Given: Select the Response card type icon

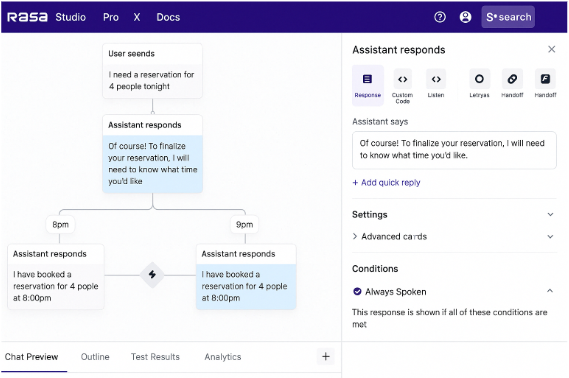Looking at the screenshot, I should tap(368, 79).
